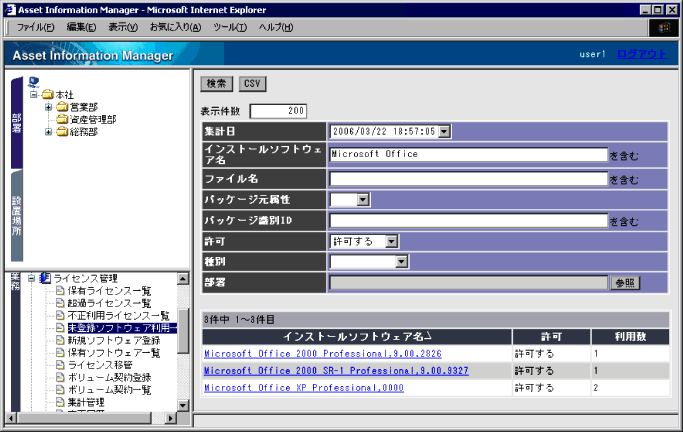Click the ログアウト link
Image resolution: width=683 pixels, height=432 pixels.
click(642, 54)
